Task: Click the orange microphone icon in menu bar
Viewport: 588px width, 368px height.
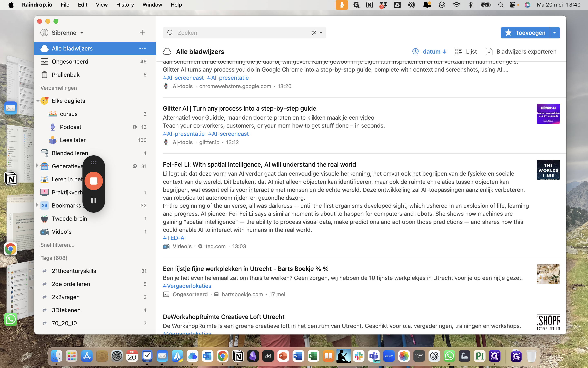Action: click(342, 5)
